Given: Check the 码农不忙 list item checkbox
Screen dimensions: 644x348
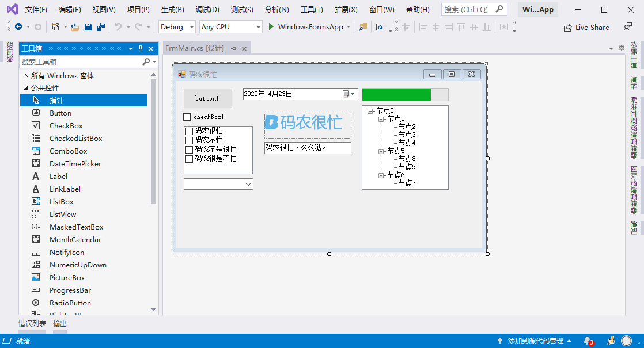Looking at the screenshot, I should point(190,140).
